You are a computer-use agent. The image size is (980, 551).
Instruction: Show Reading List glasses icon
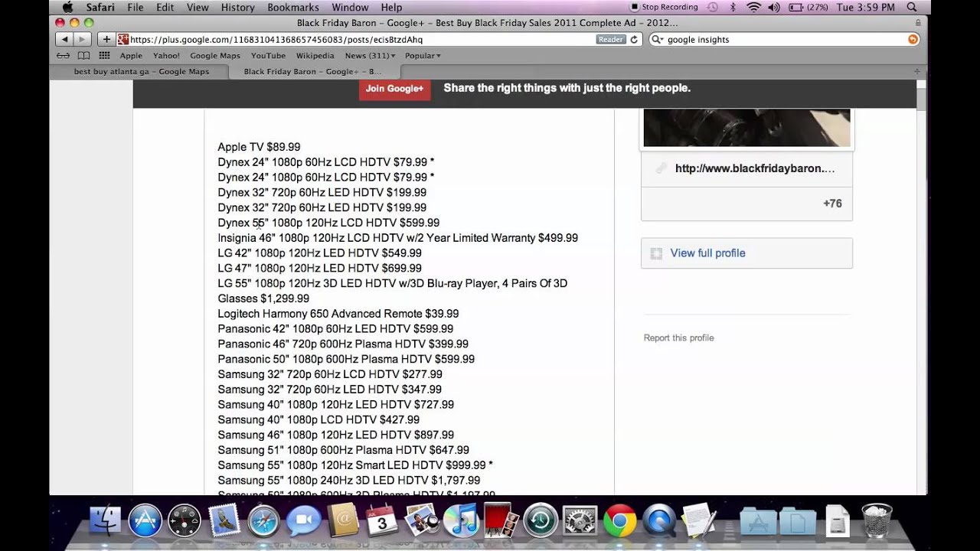[64, 55]
